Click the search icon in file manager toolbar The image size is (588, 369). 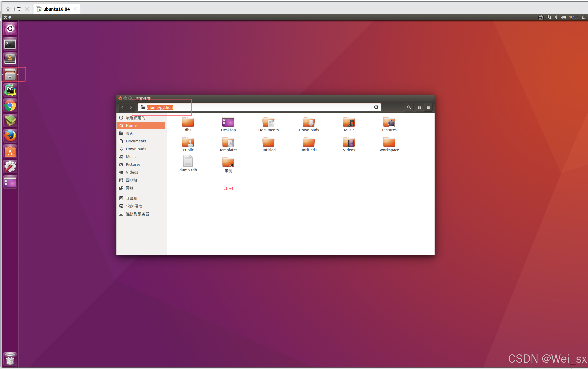click(409, 107)
